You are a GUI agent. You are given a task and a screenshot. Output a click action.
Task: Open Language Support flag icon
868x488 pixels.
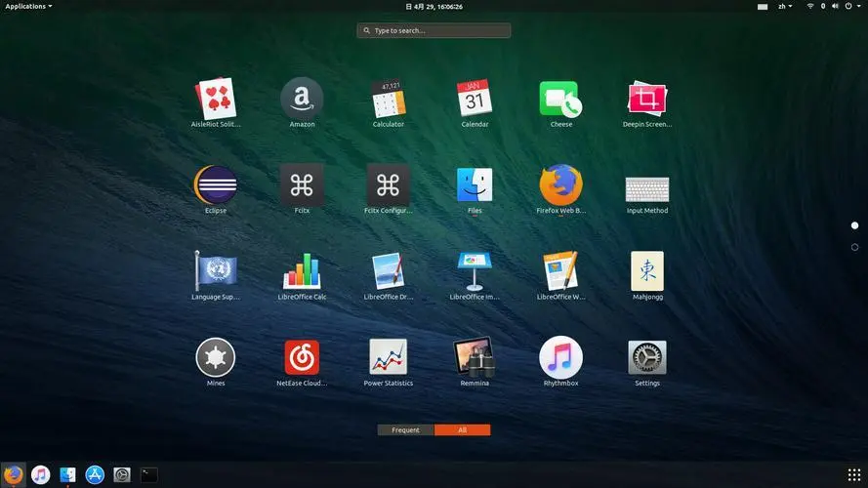tap(216, 271)
